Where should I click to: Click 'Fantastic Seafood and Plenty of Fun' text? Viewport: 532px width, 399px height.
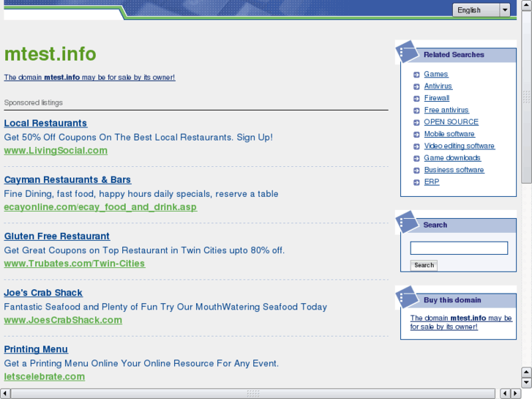(165, 307)
